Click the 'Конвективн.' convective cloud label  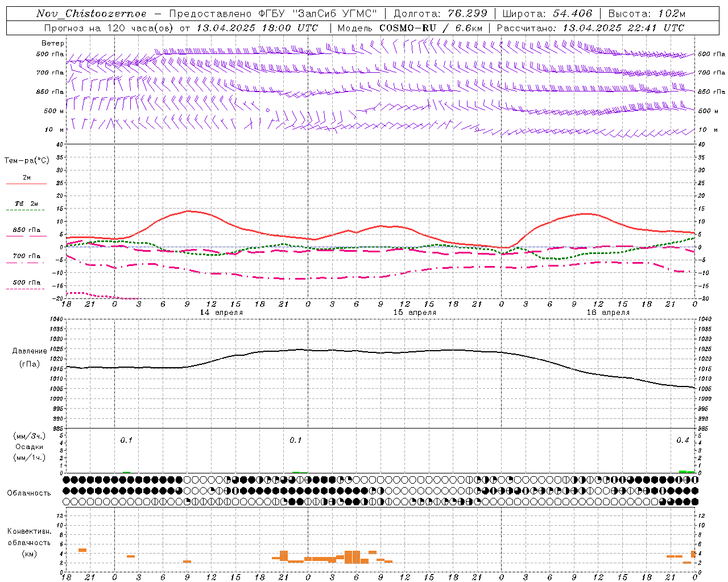coord(29,531)
